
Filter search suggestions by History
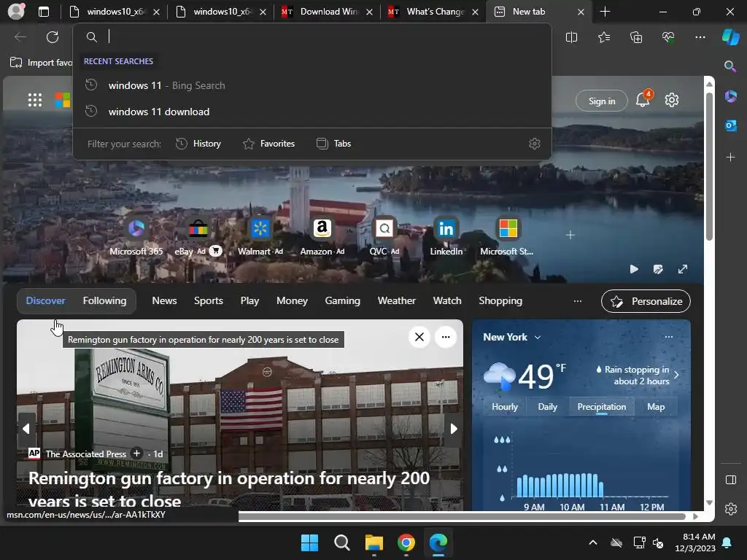tap(198, 144)
